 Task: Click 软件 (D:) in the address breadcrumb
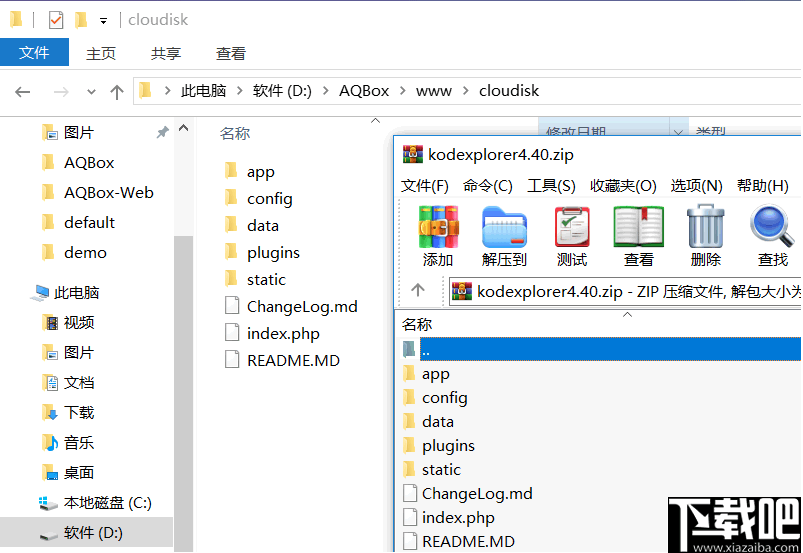[282, 91]
